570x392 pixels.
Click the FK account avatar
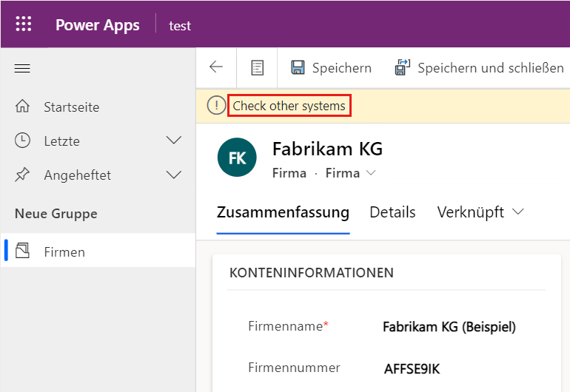point(237,158)
